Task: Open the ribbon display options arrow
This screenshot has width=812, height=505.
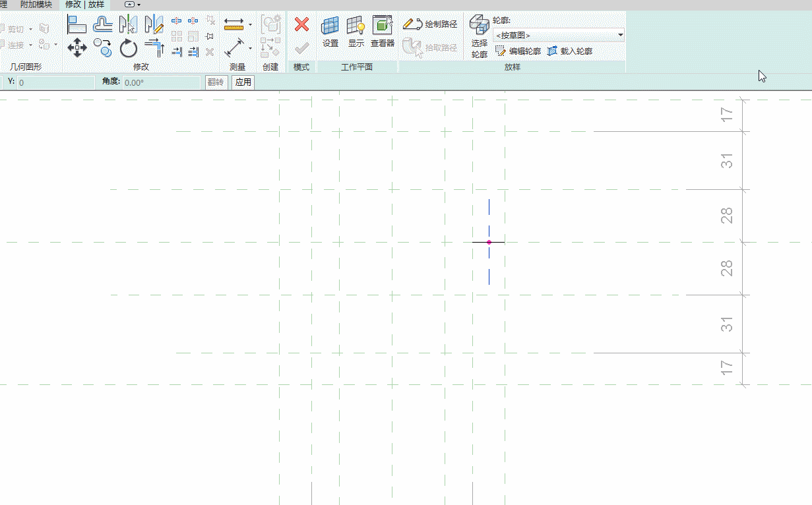Action: coord(139,4)
